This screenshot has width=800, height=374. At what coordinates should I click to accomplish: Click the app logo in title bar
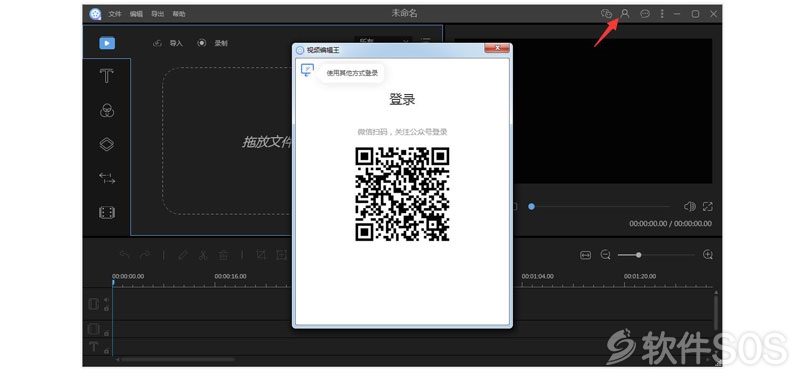(x=95, y=14)
